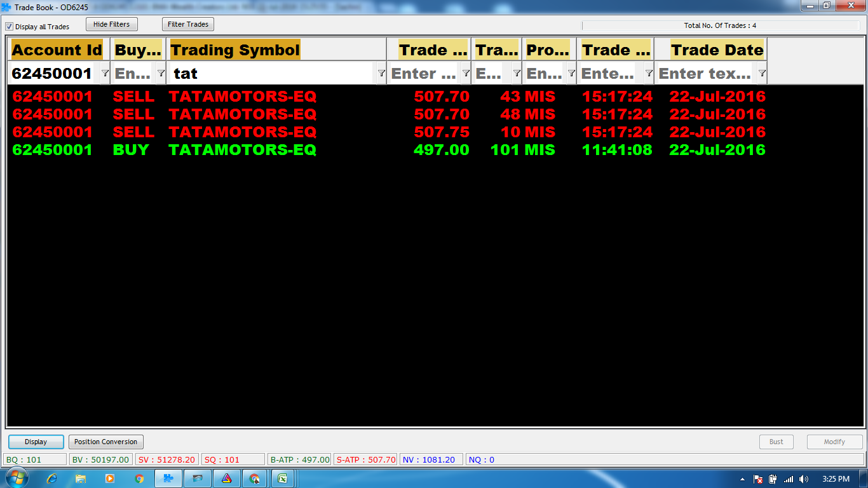This screenshot has height=488, width=868.
Task: Uncheck Display all Trades checkbox
Action: pos(10,27)
